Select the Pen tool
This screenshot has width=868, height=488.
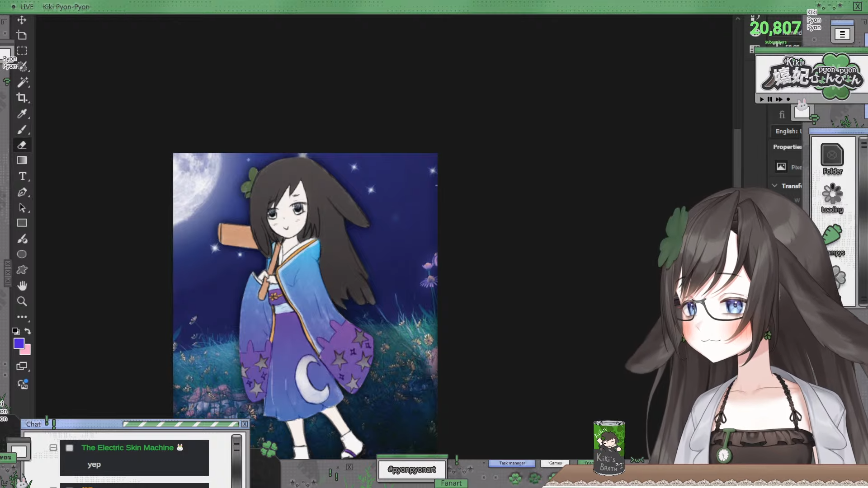point(22,192)
